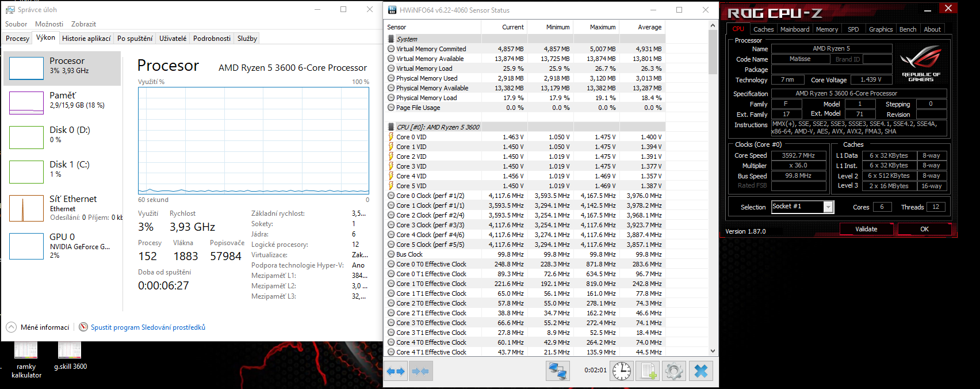This screenshot has width=980, height=389.
Task: Switch to the Po spuštění tab
Action: [135, 38]
